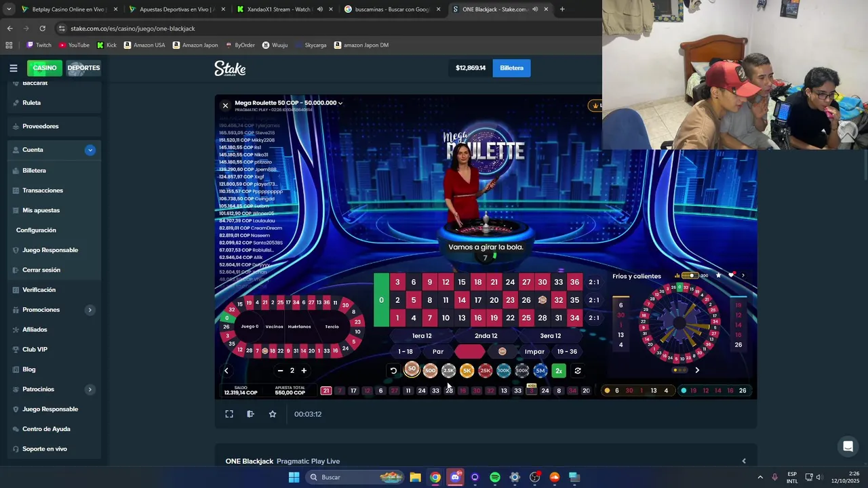Place bet on 19 - 36
The width and height of the screenshot is (868, 488).
point(567,352)
